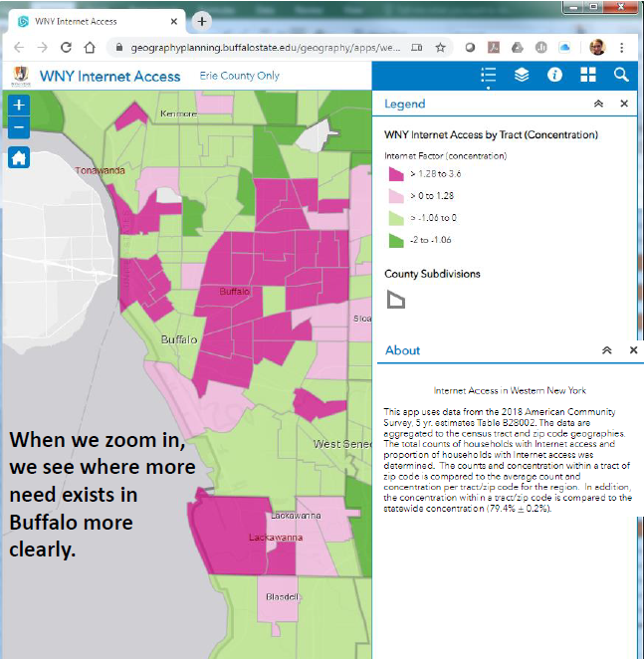
Task: Bookmark this page with the star icon
Action: [440, 47]
